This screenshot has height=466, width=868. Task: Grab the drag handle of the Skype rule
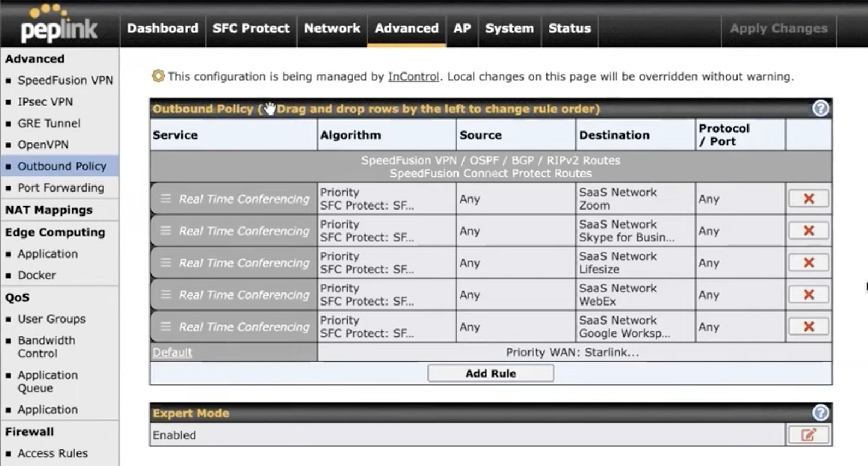166,231
